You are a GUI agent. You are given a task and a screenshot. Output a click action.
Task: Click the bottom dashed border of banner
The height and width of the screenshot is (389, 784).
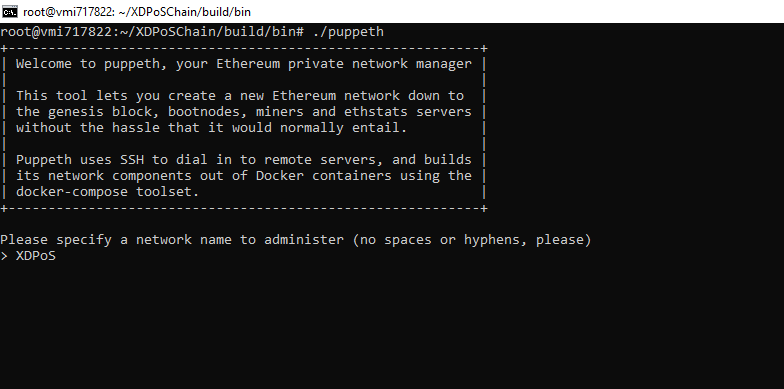[244, 208]
